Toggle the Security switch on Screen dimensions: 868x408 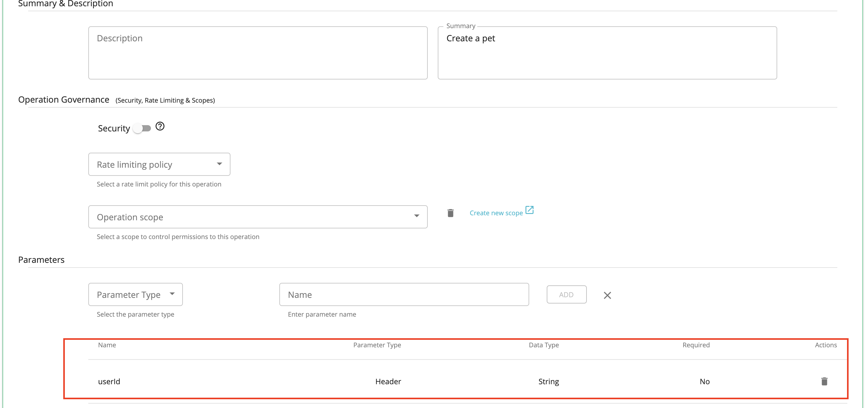pyautogui.click(x=142, y=128)
